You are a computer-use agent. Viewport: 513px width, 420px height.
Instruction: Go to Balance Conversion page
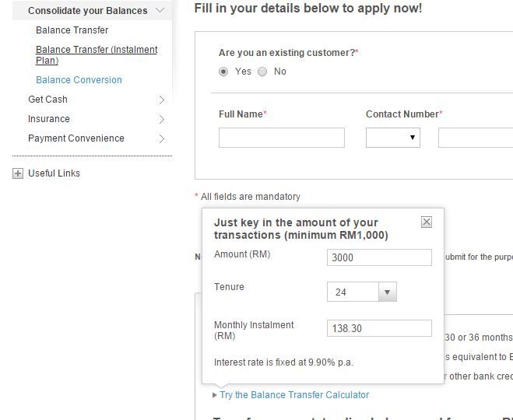coord(79,80)
